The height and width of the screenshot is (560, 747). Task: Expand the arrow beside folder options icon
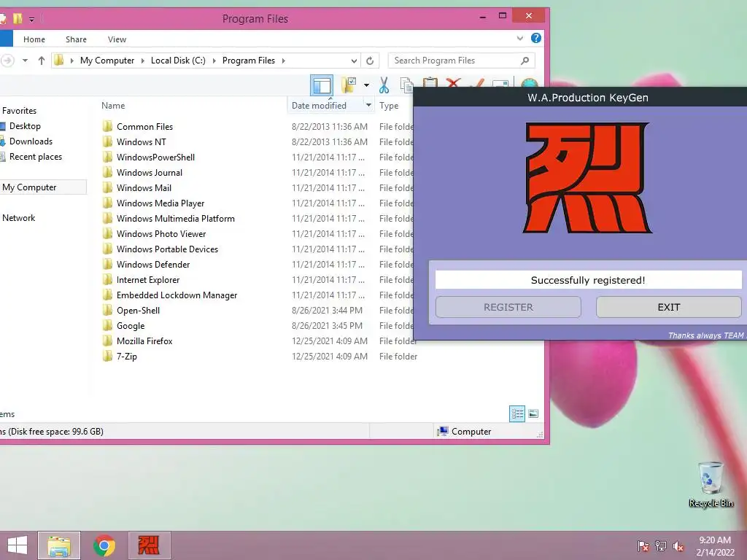(x=366, y=85)
